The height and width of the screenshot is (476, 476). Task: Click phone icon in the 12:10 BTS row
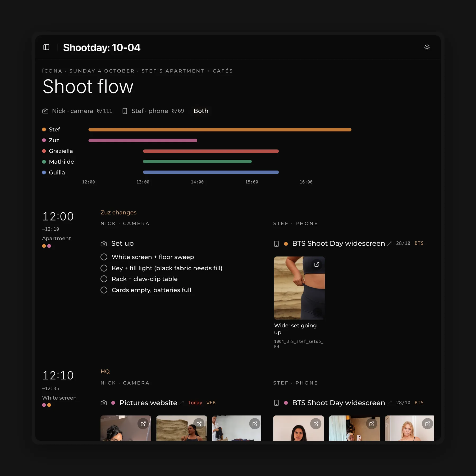pos(276,403)
